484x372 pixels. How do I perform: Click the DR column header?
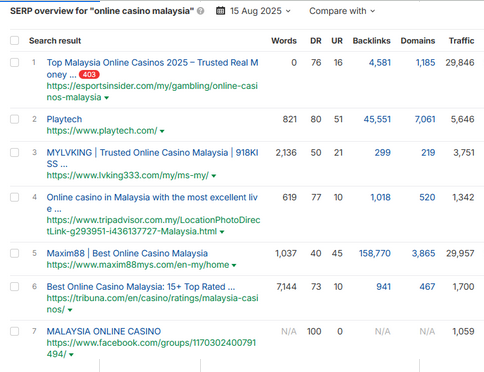tap(316, 41)
